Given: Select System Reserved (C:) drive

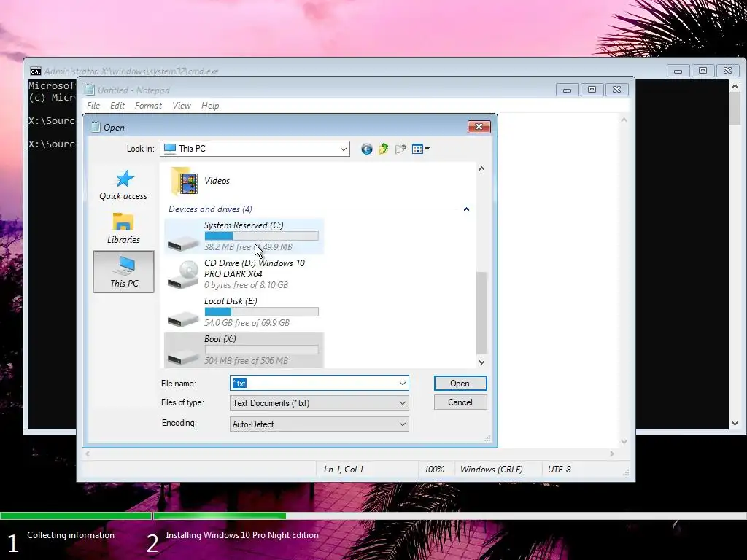Looking at the screenshot, I should [244, 236].
